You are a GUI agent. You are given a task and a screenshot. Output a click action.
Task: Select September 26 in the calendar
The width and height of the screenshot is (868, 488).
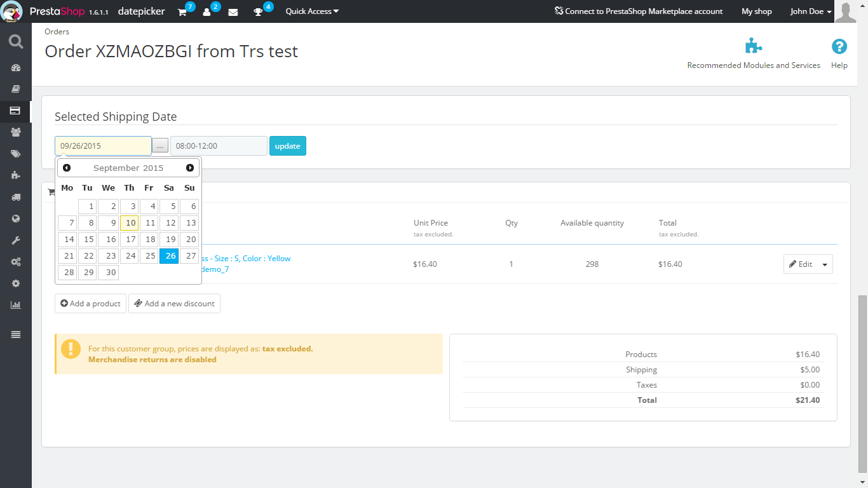[x=169, y=256]
